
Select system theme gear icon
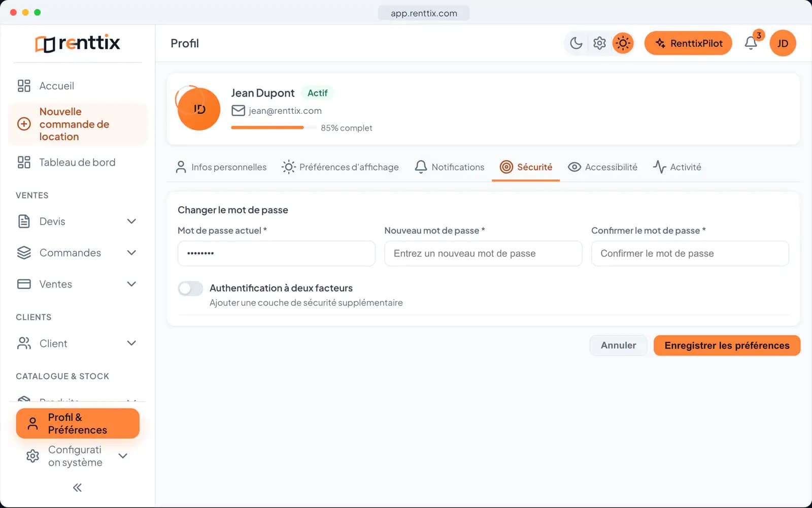[599, 43]
